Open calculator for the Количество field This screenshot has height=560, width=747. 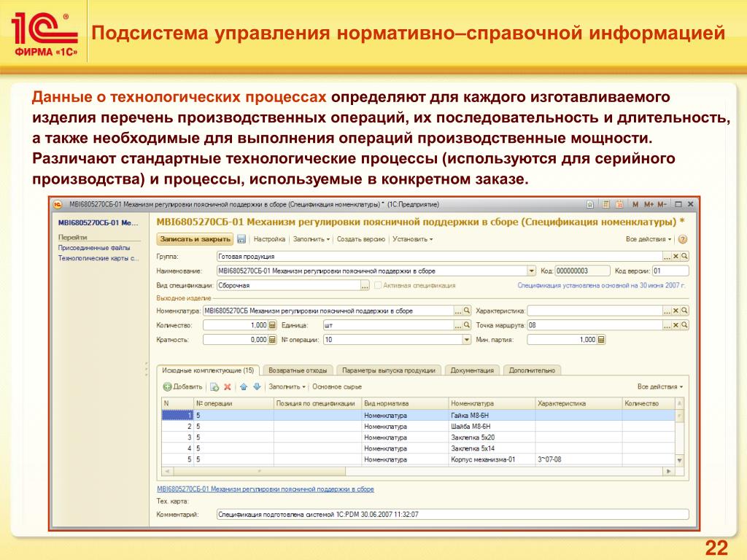pos(272,325)
